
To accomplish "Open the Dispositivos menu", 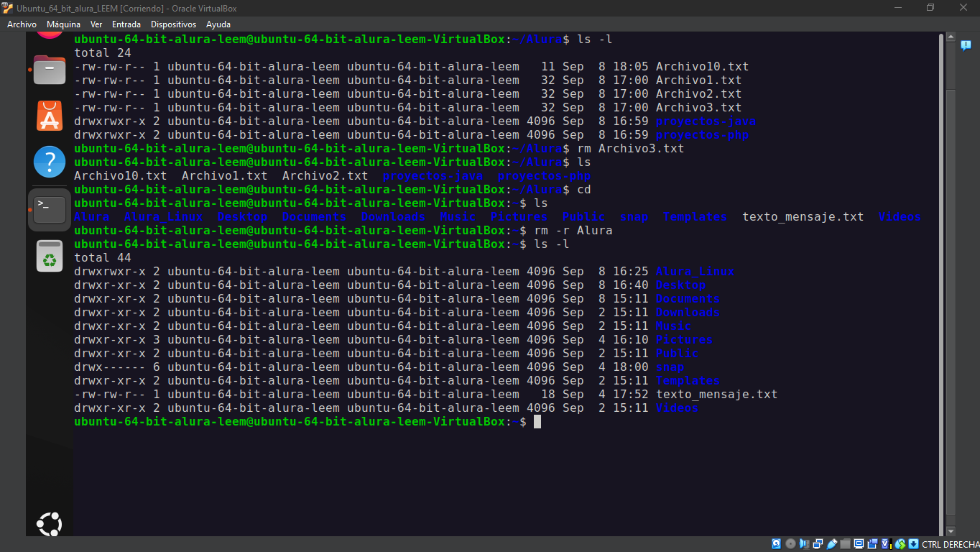I will pyautogui.click(x=173, y=24).
